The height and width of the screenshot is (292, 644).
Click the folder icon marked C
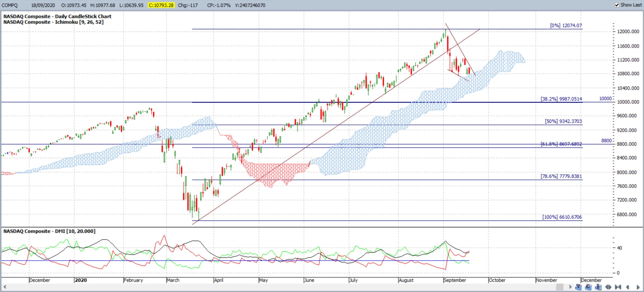(588, 287)
